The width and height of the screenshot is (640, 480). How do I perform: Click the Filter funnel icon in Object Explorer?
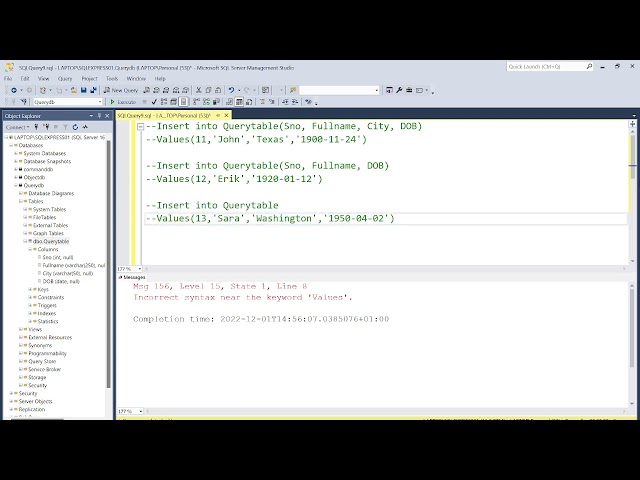65,127
